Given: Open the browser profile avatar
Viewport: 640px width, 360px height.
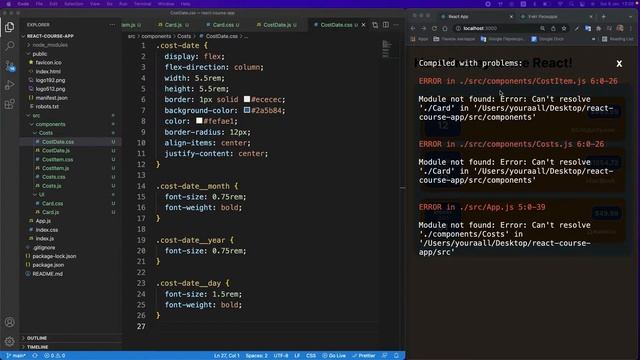Looking at the screenshot, I should [620, 29].
